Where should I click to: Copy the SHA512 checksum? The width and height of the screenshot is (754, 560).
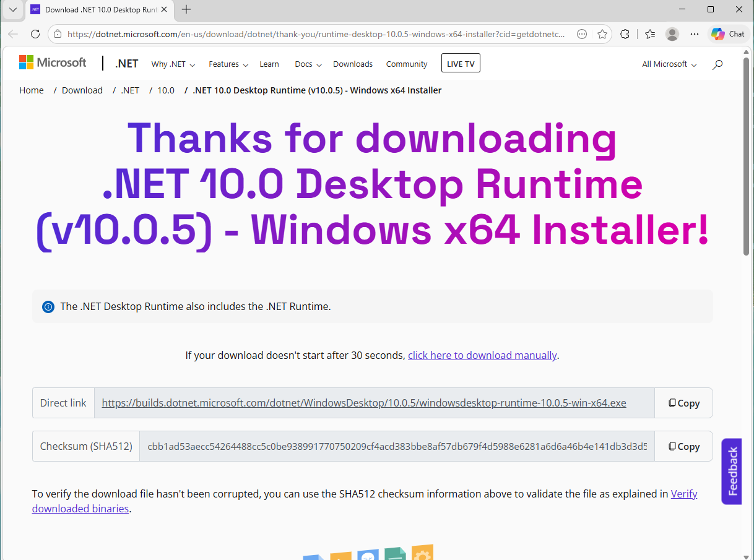(683, 446)
